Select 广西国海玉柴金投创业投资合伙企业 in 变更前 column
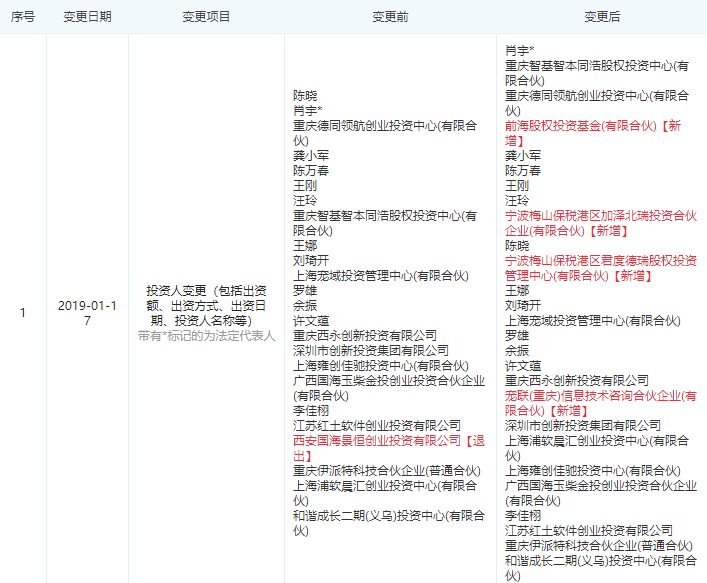The image size is (707, 583). [x=389, y=388]
